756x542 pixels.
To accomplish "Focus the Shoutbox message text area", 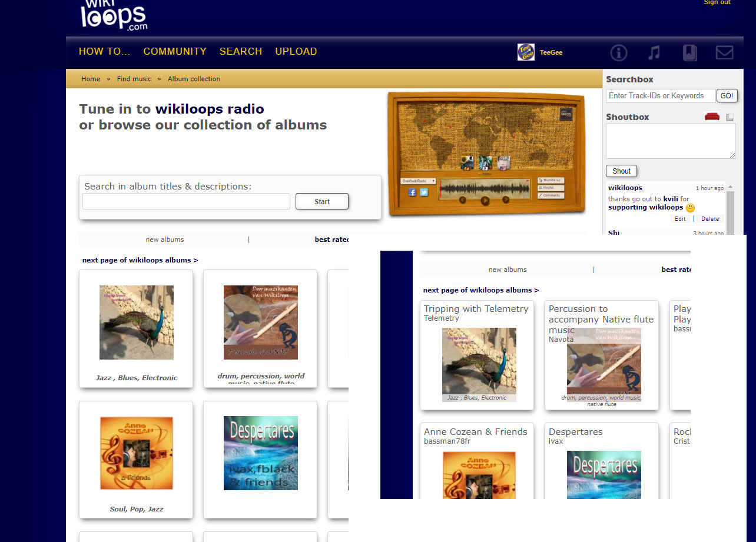I will 671,141.
